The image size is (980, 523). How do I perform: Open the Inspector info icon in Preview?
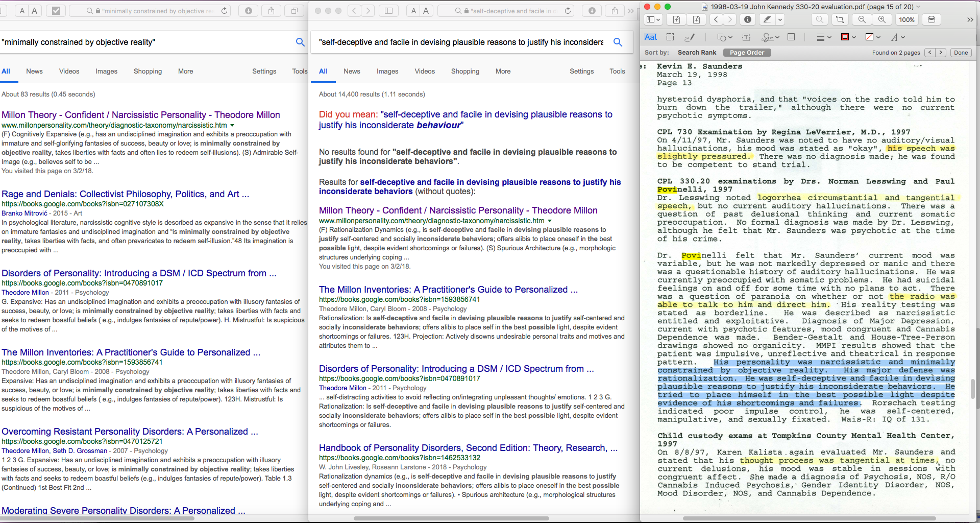click(748, 19)
